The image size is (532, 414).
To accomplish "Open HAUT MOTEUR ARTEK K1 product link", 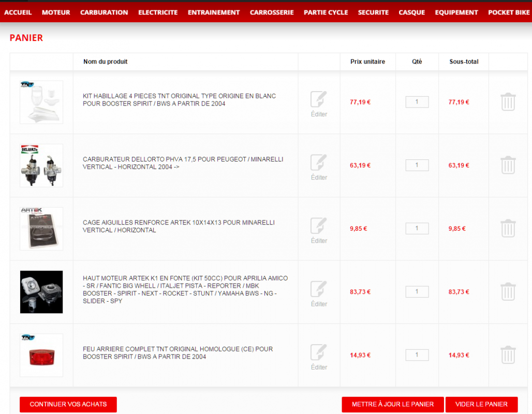I will click(185, 289).
